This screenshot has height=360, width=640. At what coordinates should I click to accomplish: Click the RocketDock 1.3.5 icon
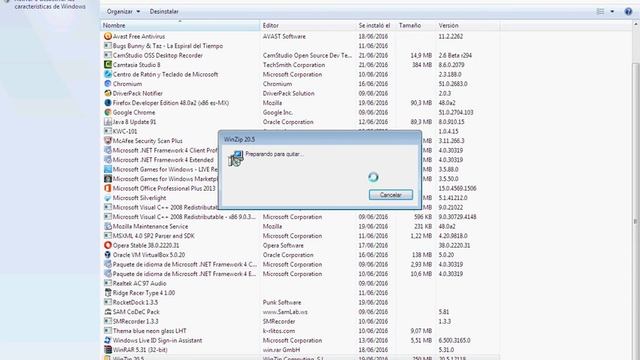pos(108,302)
